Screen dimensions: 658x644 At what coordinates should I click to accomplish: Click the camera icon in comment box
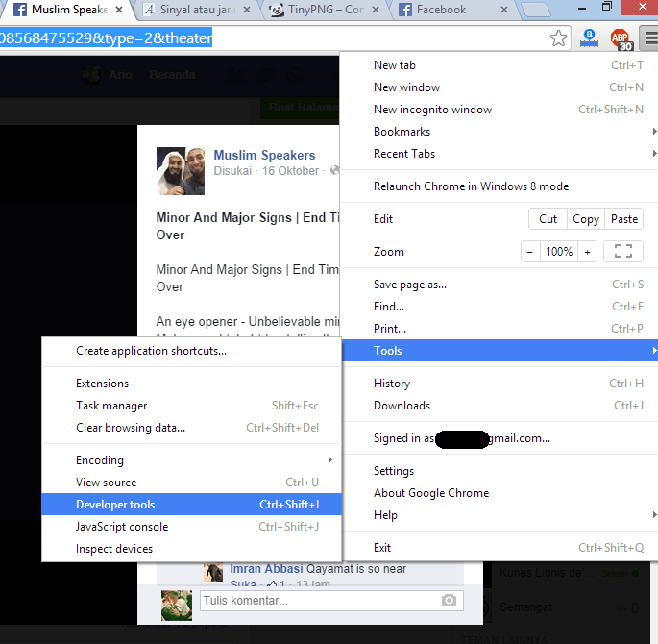(x=449, y=601)
